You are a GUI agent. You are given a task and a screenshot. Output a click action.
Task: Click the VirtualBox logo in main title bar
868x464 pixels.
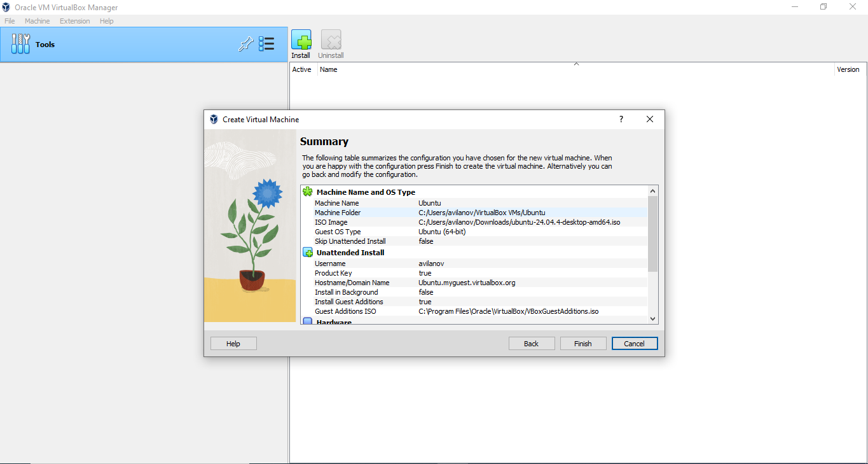[x=6, y=7]
